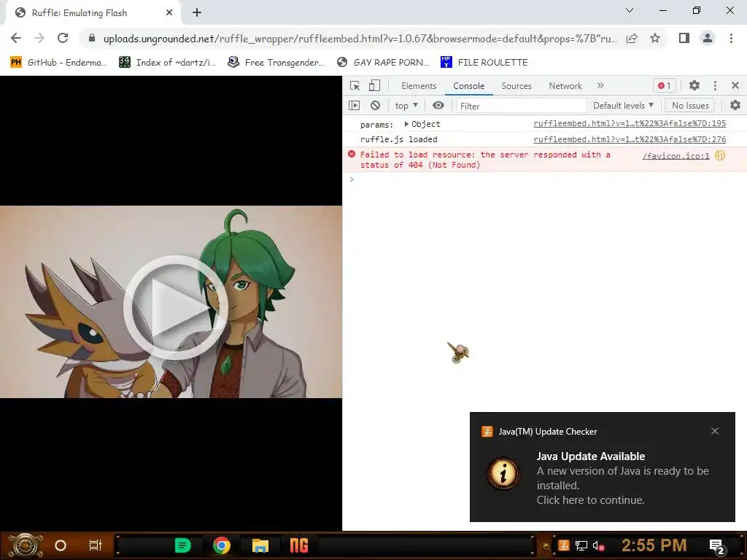
Task: Share this page icon
Action: click(x=632, y=38)
